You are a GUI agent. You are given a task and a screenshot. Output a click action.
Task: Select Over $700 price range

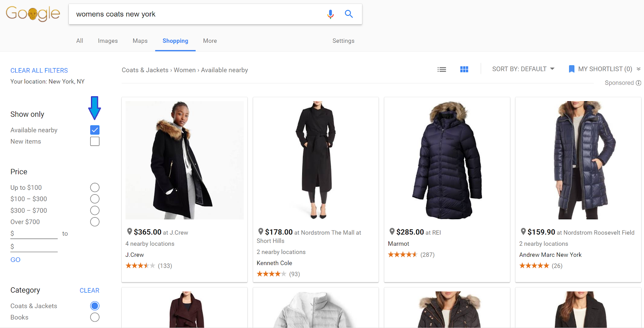(x=95, y=222)
